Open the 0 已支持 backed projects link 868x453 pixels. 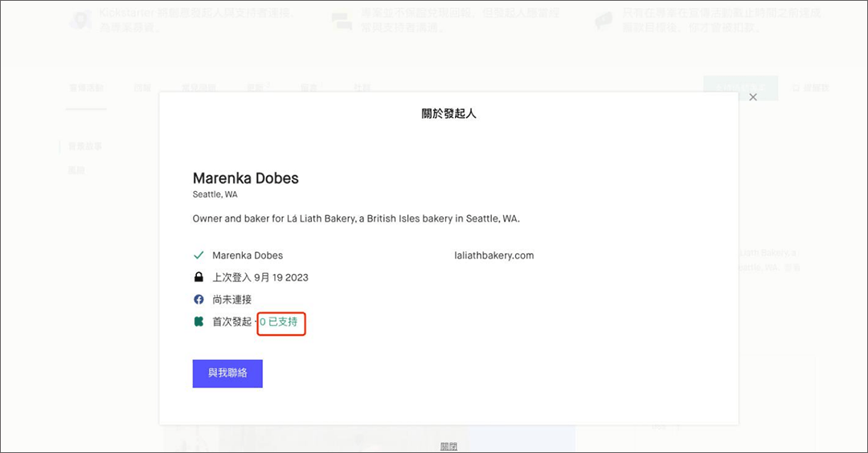point(278,321)
